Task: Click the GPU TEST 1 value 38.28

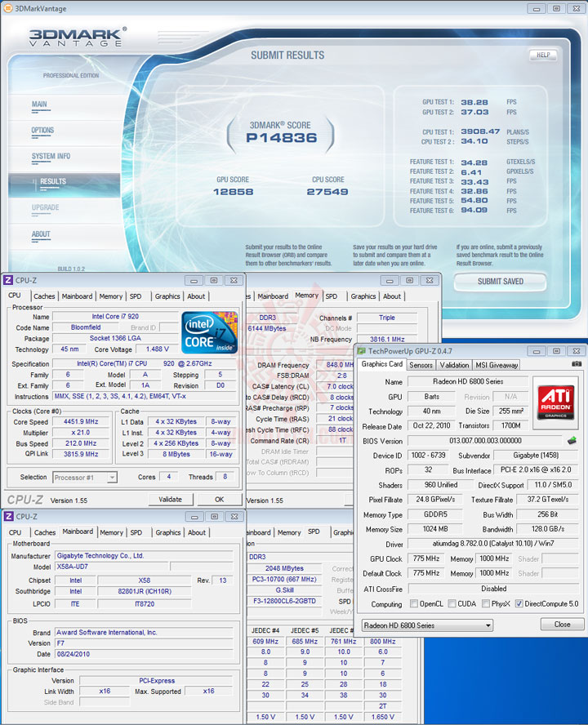Action: 474,102
